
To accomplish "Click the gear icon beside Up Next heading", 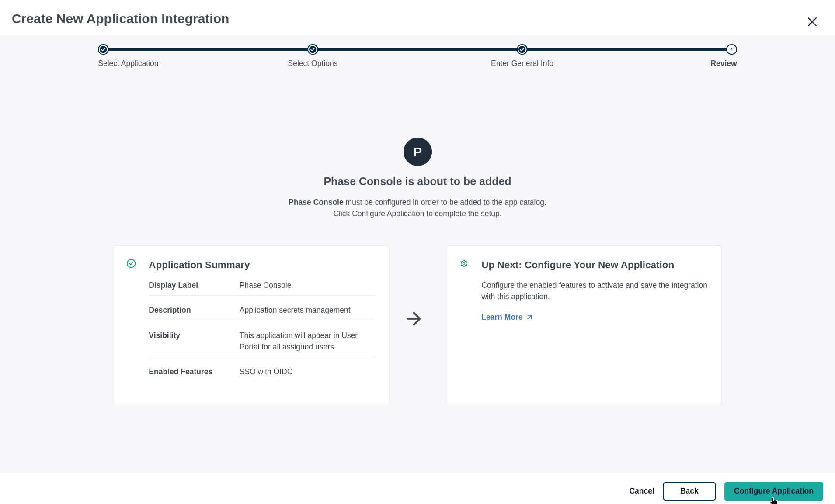I will 464,263.
